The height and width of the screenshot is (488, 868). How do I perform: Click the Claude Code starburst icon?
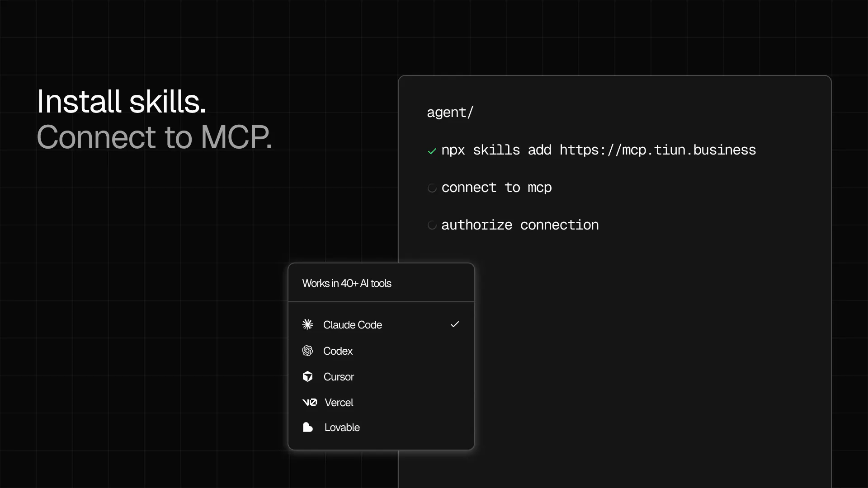click(x=307, y=324)
